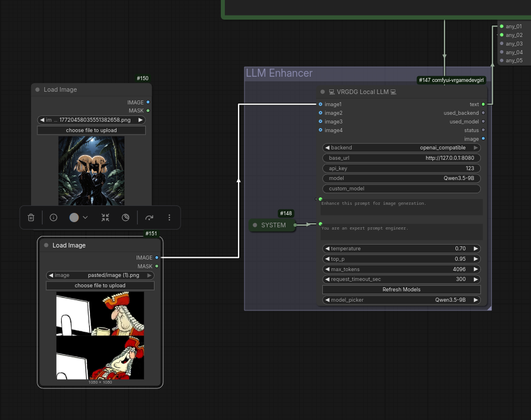Viewport: 531px width, 420px height.
Task: Open the three-dot more options menu
Action: click(x=170, y=217)
